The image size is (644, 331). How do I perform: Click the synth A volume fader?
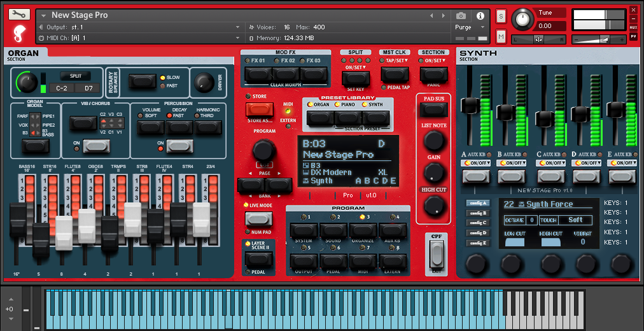[470, 105]
